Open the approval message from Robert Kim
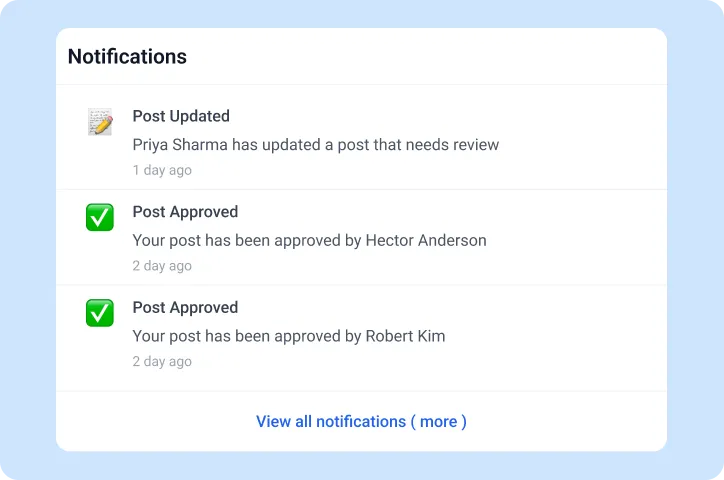Screen dimensions: 724x480 click(289, 337)
